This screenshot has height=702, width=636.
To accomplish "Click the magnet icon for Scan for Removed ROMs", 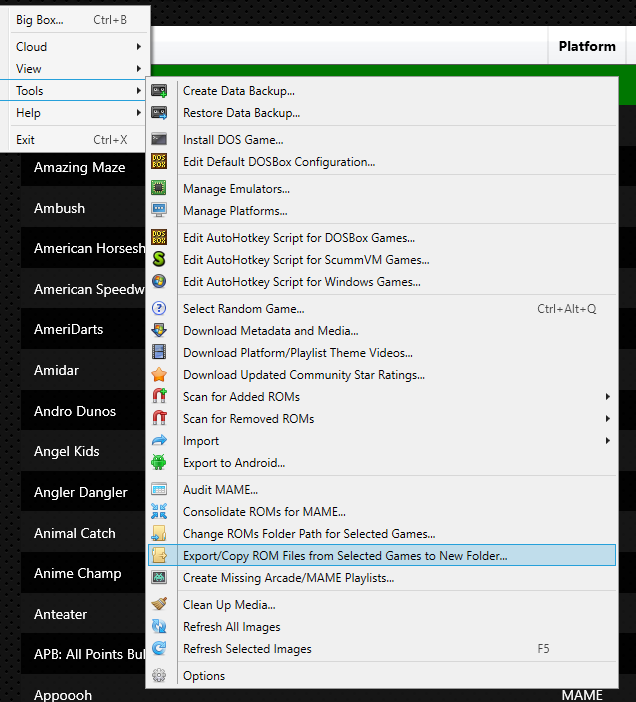I will point(159,418).
